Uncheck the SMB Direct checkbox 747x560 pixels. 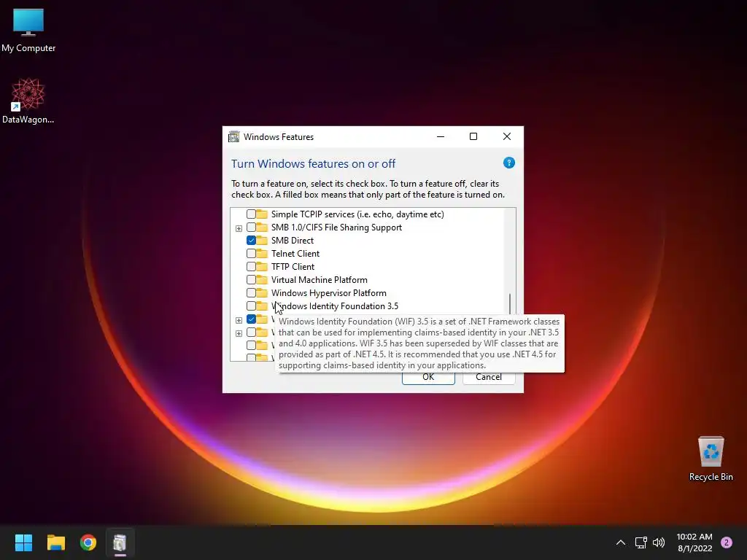coord(251,241)
